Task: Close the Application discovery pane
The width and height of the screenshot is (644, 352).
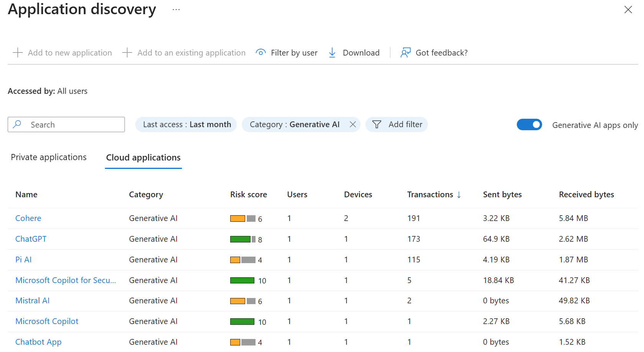Action: 628,10
